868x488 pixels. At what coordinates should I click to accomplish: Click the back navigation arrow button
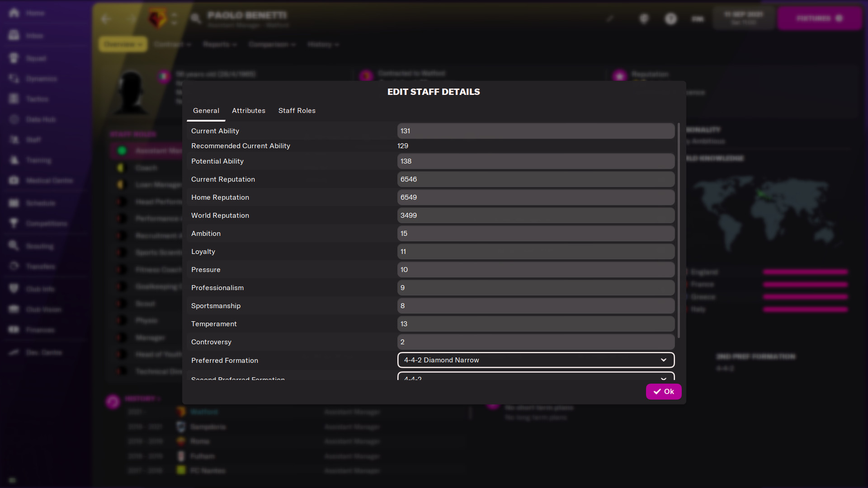(x=105, y=18)
